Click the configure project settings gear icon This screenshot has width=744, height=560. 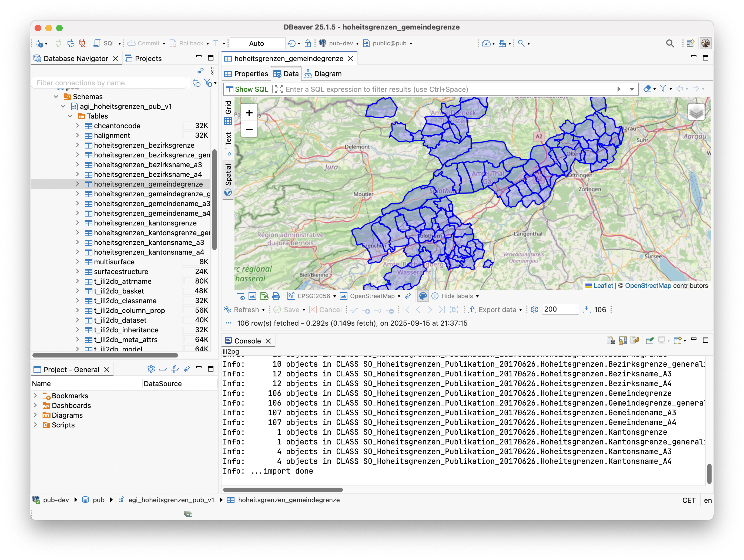click(x=151, y=369)
